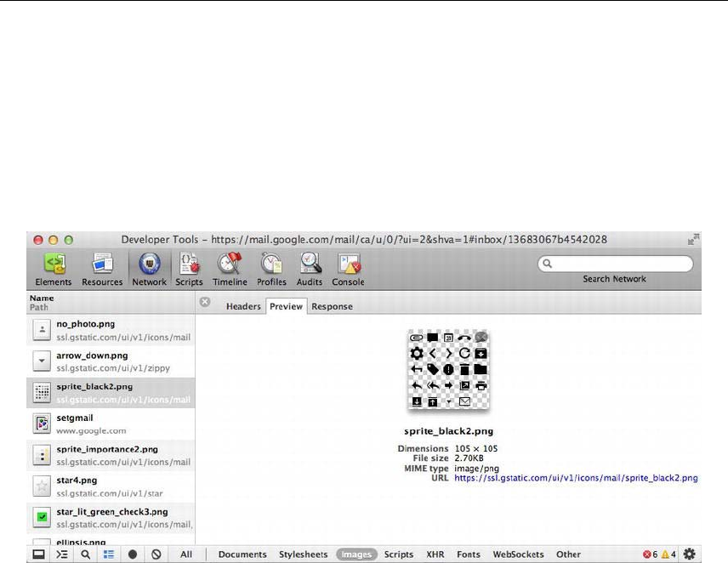Toggle the dock-to-window button
Viewport: 728px width, 563px height.
click(38, 554)
